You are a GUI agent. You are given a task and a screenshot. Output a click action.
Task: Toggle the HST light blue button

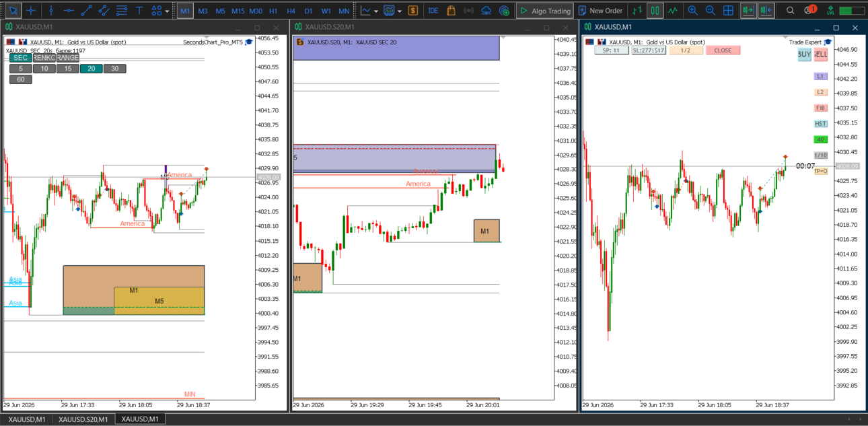tap(820, 124)
